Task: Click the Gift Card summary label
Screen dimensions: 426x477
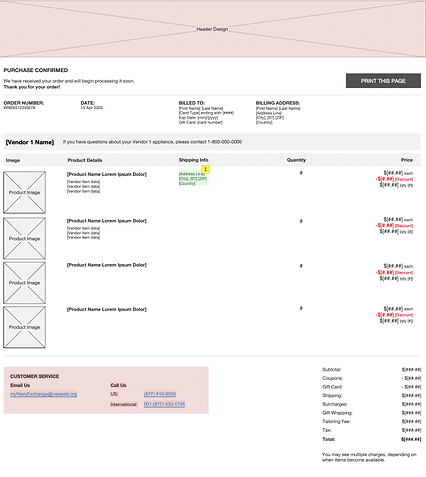Action: point(332,387)
